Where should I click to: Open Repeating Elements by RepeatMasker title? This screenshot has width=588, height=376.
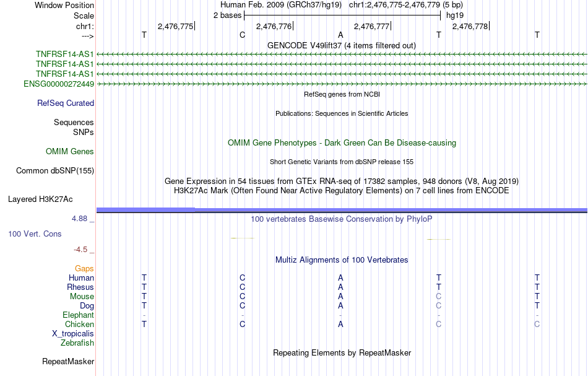point(342,352)
